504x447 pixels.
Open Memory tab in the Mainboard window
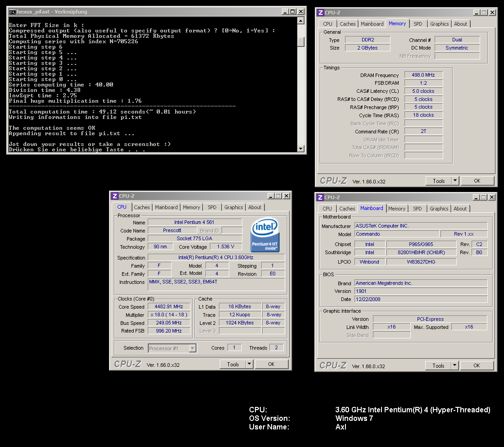tap(397, 209)
